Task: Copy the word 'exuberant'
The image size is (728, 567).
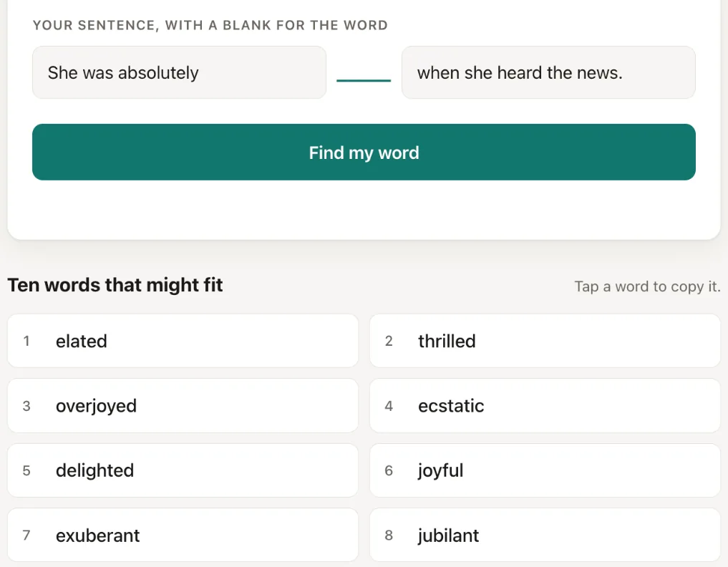Action: (183, 535)
